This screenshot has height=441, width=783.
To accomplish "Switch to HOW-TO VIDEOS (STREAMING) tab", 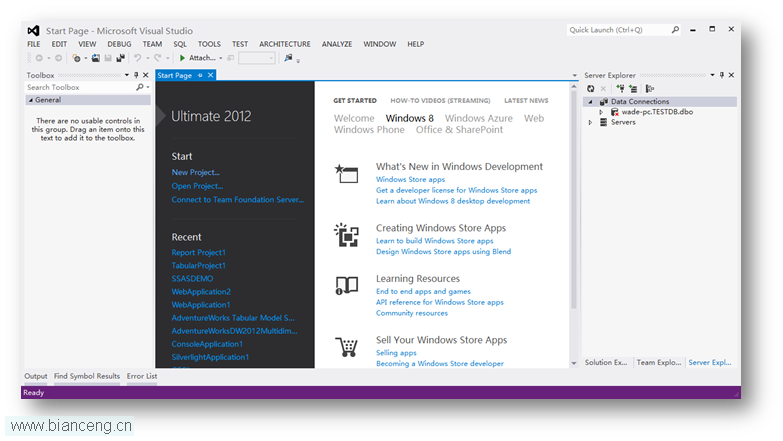I will [x=440, y=100].
